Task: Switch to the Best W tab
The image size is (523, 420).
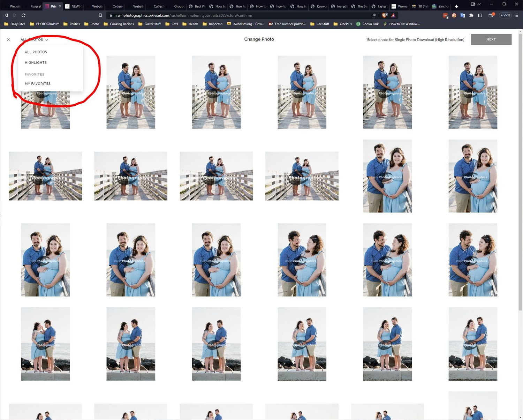Action: point(197,6)
